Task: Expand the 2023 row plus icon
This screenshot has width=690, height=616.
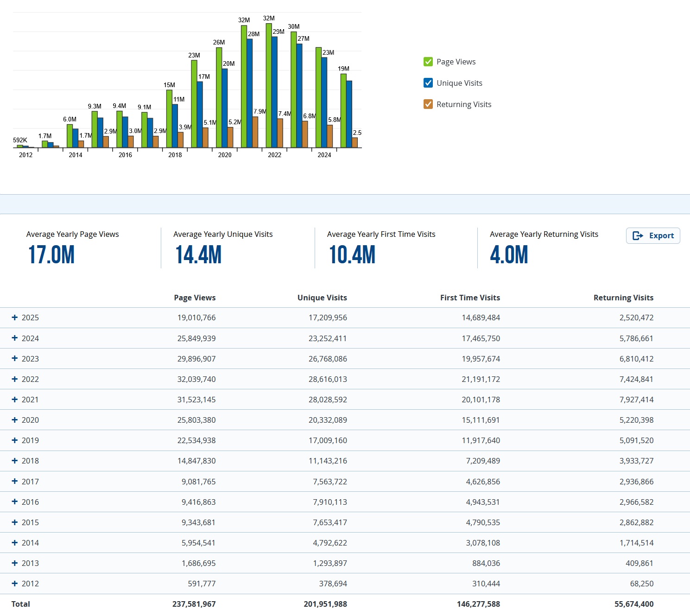Action: pos(15,359)
